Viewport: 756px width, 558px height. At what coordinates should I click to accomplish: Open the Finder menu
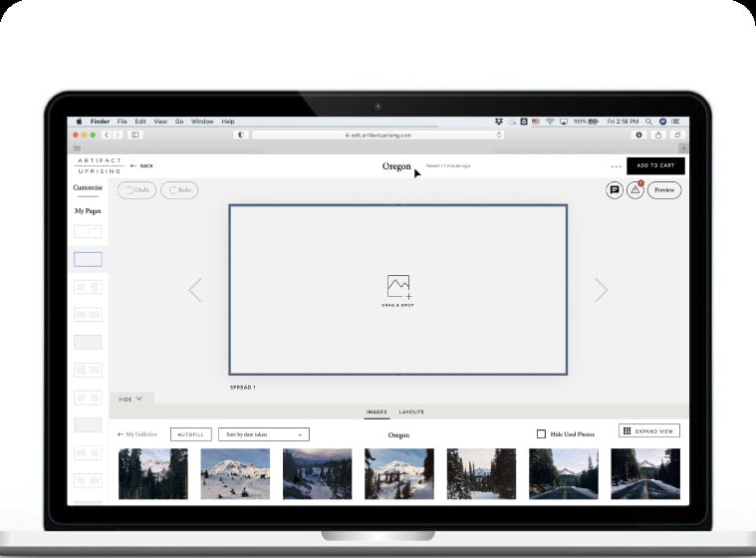pos(100,122)
